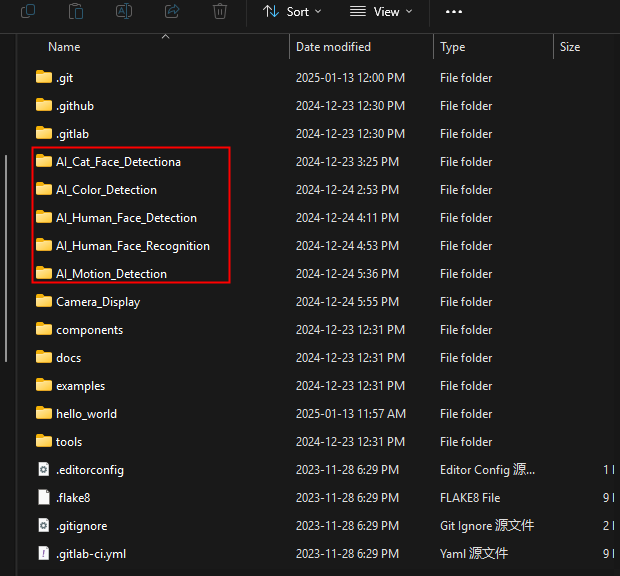Click the .editorconfig file name

(x=90, y=470)
